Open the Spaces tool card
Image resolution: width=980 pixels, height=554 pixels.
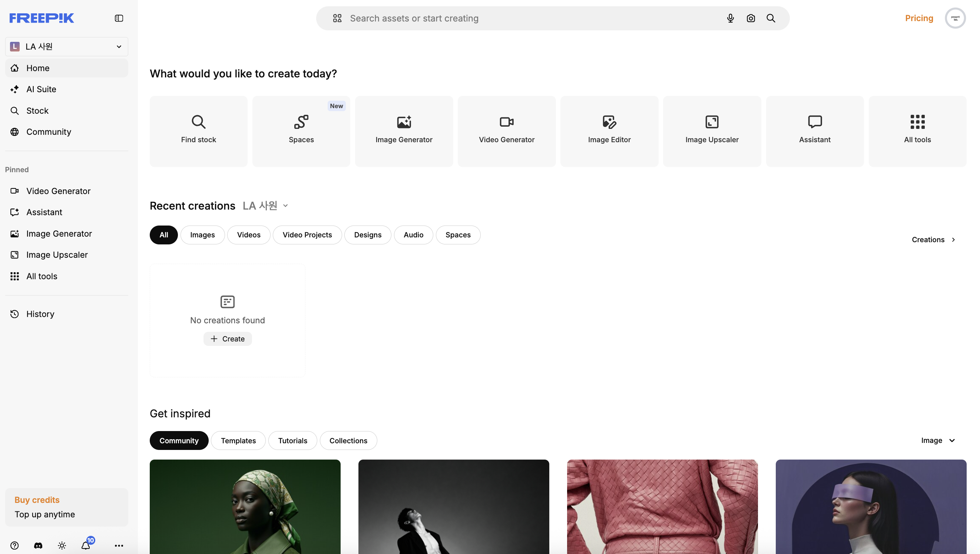[x=301, y=131]
